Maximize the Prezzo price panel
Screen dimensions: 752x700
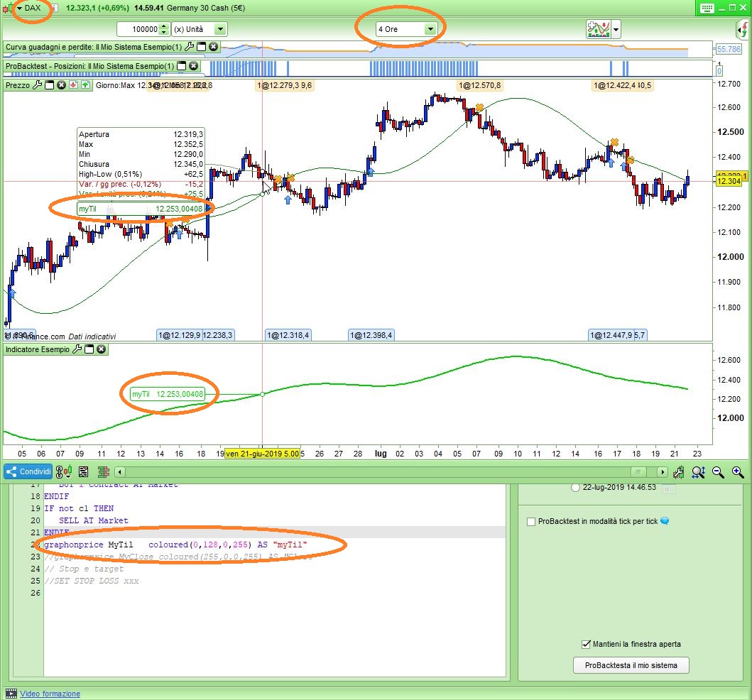click(x=50, y=85)
